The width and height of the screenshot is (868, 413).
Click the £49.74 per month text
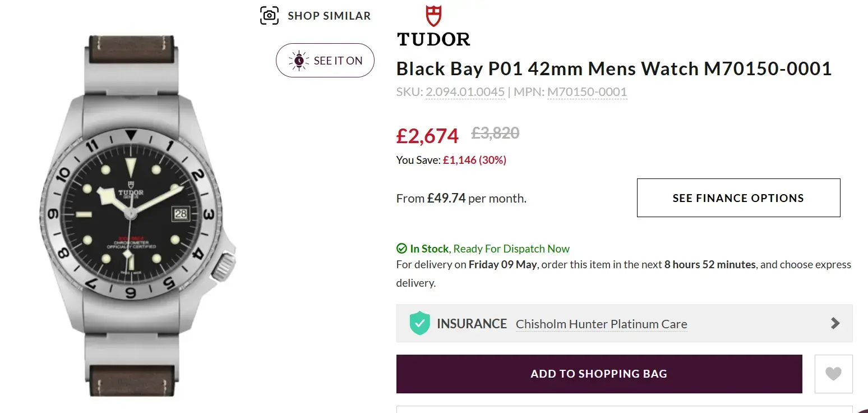[461, 198]
